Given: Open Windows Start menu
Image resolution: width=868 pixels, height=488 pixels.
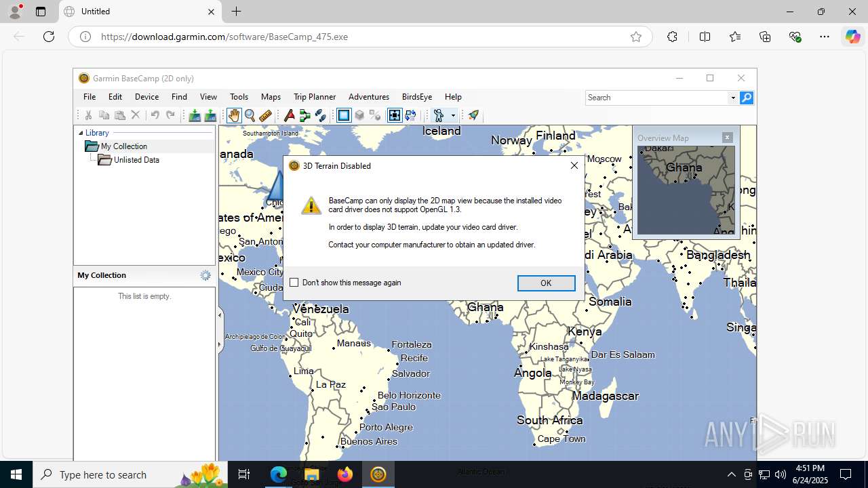Looking at the screenshot, I should tap(16, 474).
